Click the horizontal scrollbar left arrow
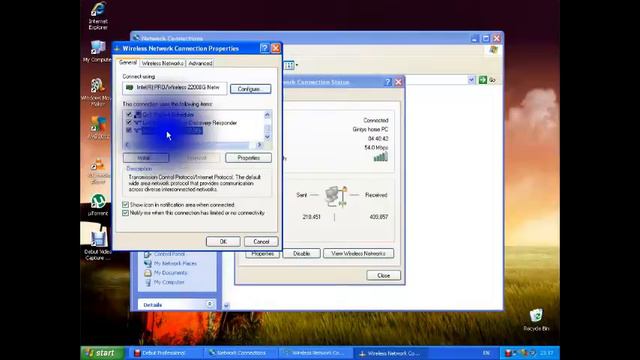Image resolution: width=640 pixels, height=360 pixels. coord(127,145)
